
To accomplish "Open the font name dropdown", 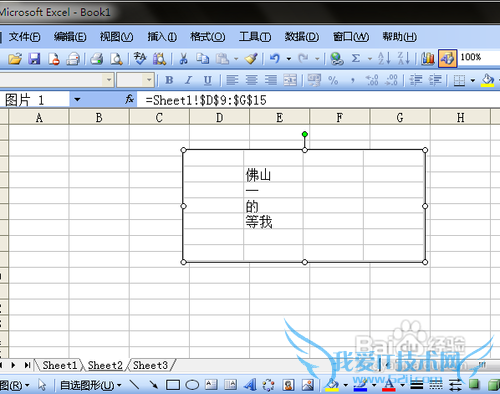I will tap(109, 80).
